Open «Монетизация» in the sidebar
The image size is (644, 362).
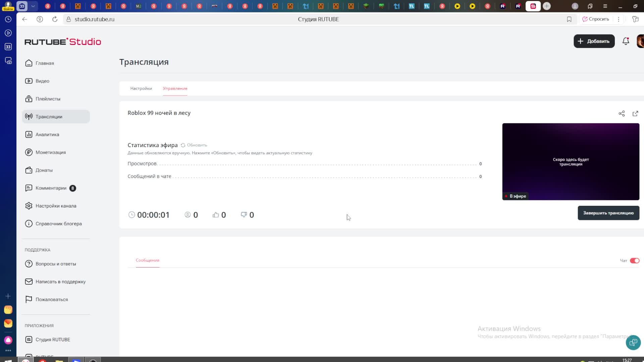[x=50, y=152]
